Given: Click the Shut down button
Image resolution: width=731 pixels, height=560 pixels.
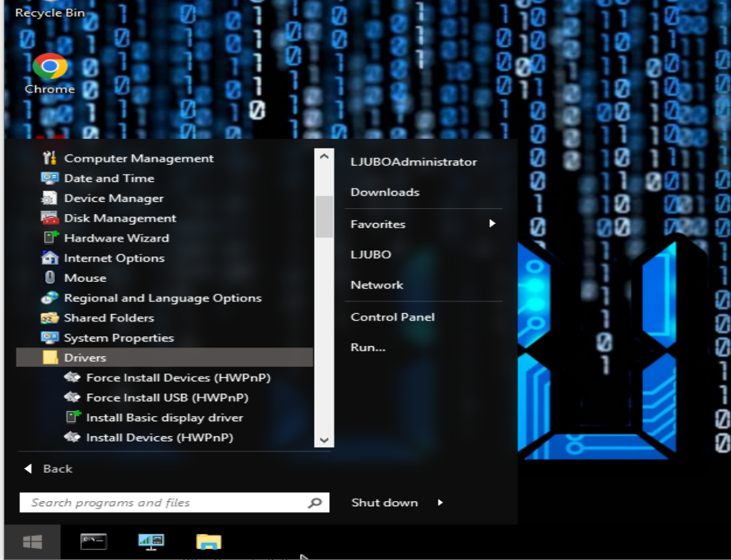Looking at the screenshot, I should (x=385, y=503).
